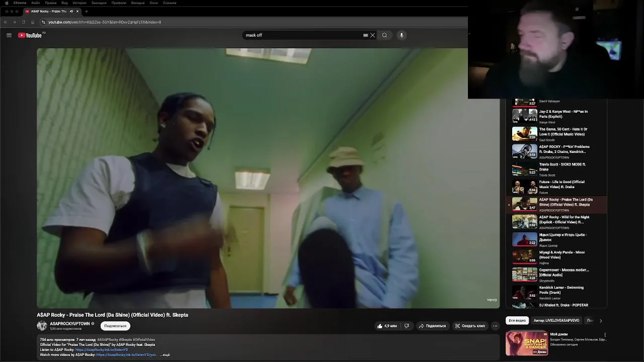The width and height of the screenshot is (644, 362).
Task: Play Travis Scott SICKO MODE playlist item
Action: 556,169
